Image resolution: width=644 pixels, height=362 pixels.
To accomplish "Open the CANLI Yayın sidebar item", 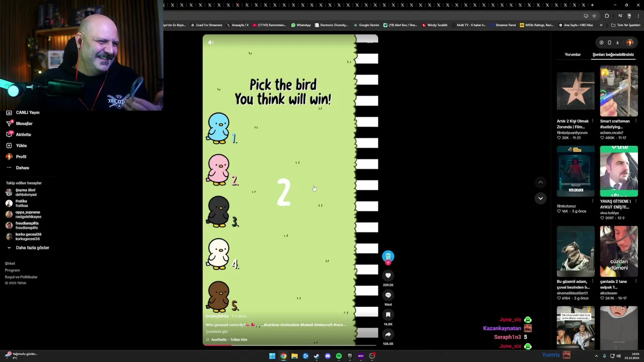I will 23,113.
